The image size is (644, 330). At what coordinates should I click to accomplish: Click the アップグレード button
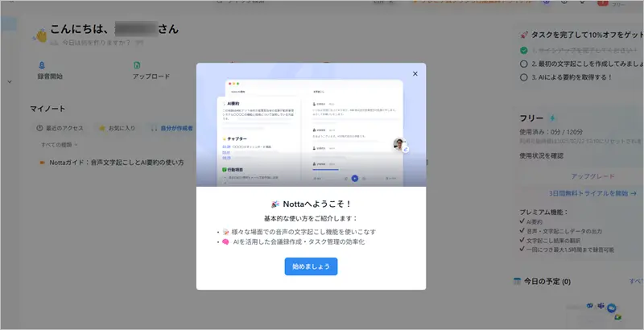pos(592,176)
